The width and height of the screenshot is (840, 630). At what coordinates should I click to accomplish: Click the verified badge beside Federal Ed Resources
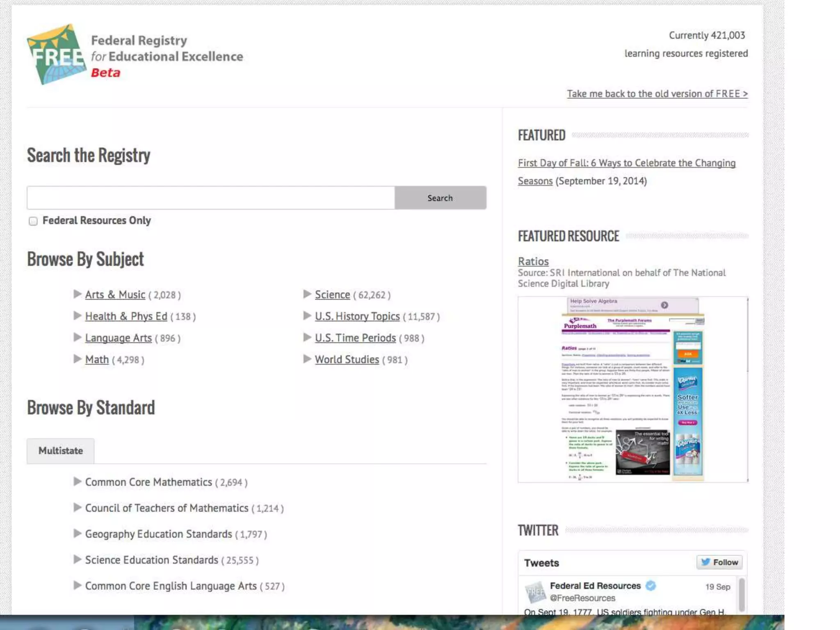click(651, 586)
